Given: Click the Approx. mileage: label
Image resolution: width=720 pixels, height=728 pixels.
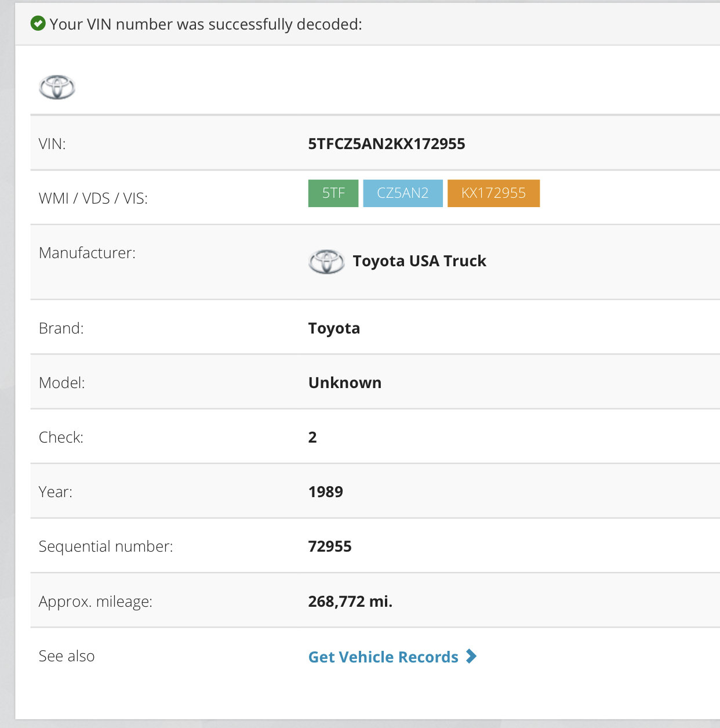Looking at the screenshot, I should click(96, 602).
